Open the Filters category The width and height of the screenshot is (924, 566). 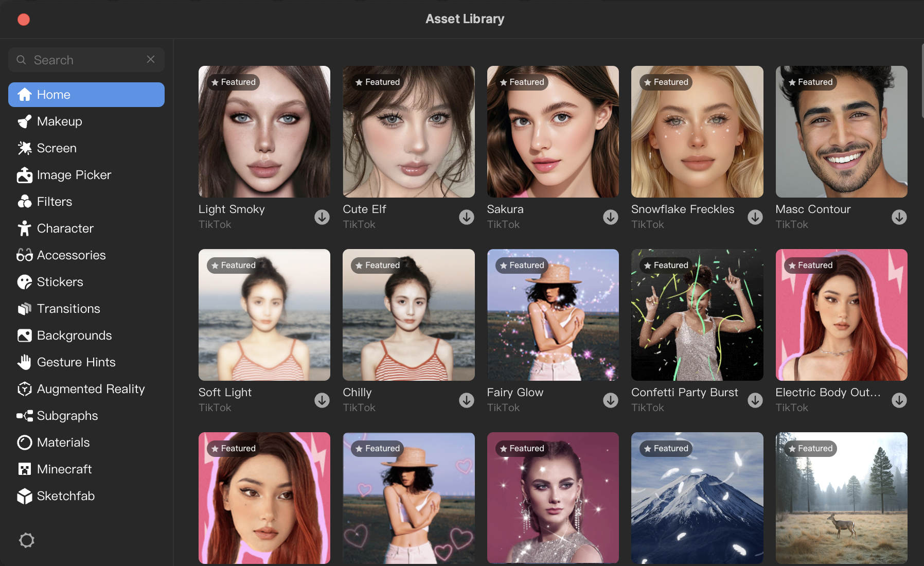click(x=86, y=202)
